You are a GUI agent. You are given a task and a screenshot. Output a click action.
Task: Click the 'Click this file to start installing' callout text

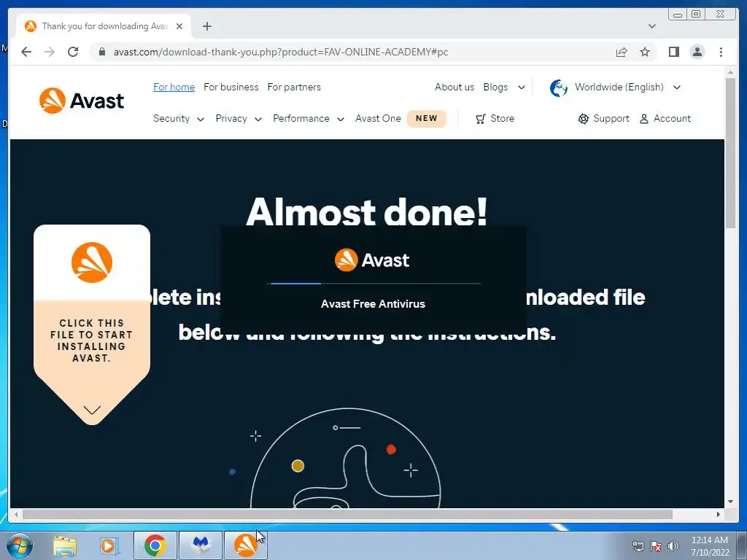(91, 341)
